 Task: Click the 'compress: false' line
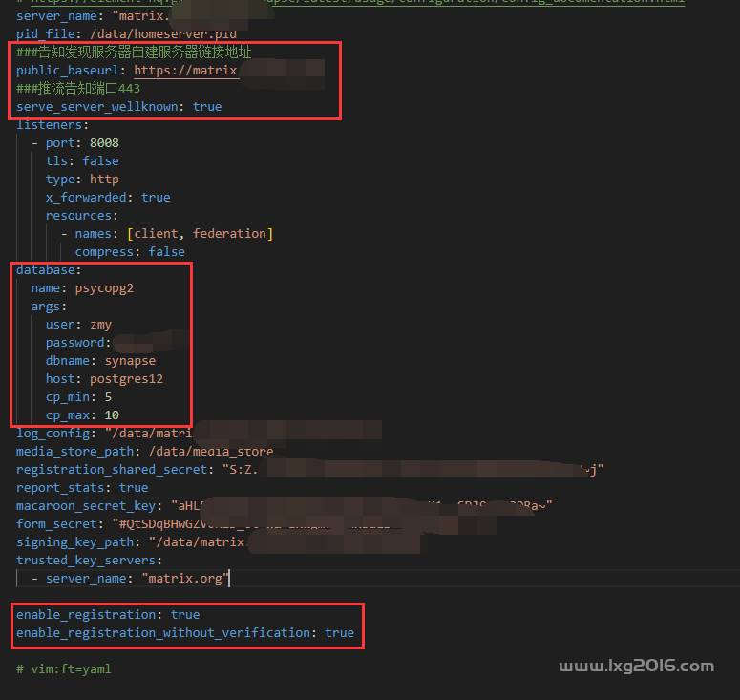(x=130, y=251)
